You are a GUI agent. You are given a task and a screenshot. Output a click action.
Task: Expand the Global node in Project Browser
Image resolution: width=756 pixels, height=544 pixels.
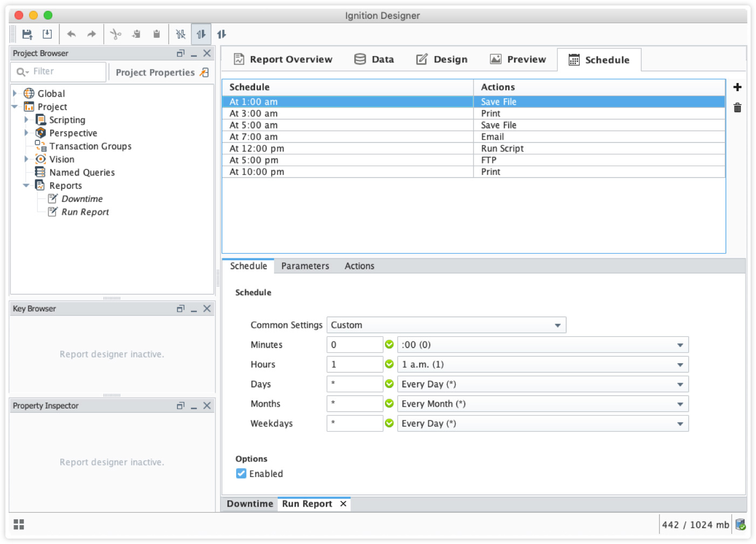[15, 93]
